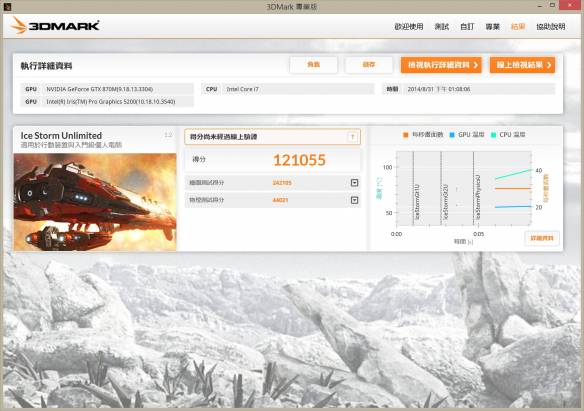
Task: Open the 協助說明 help tab
Action: (551, 27)
